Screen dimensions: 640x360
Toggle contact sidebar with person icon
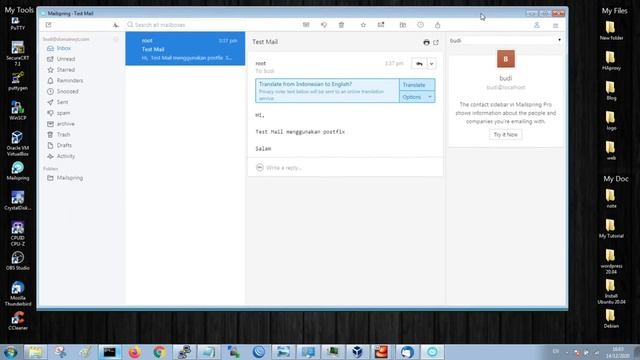pos(537,25)
